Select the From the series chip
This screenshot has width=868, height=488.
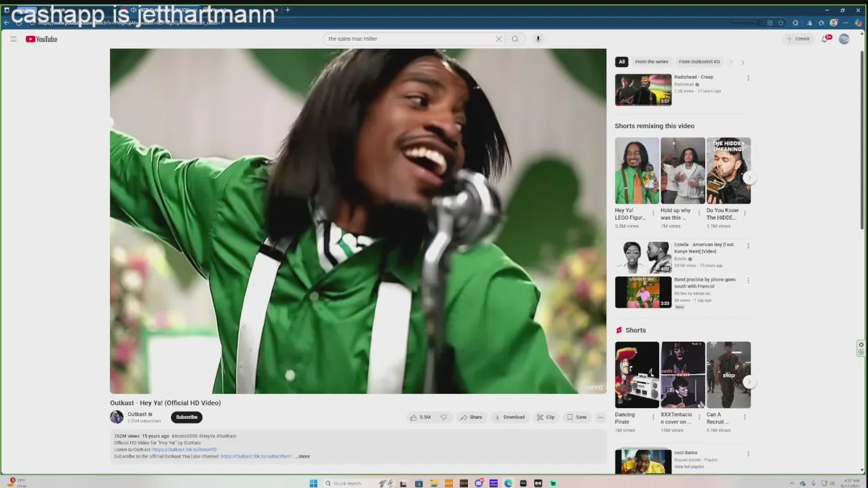click(652, 62)
